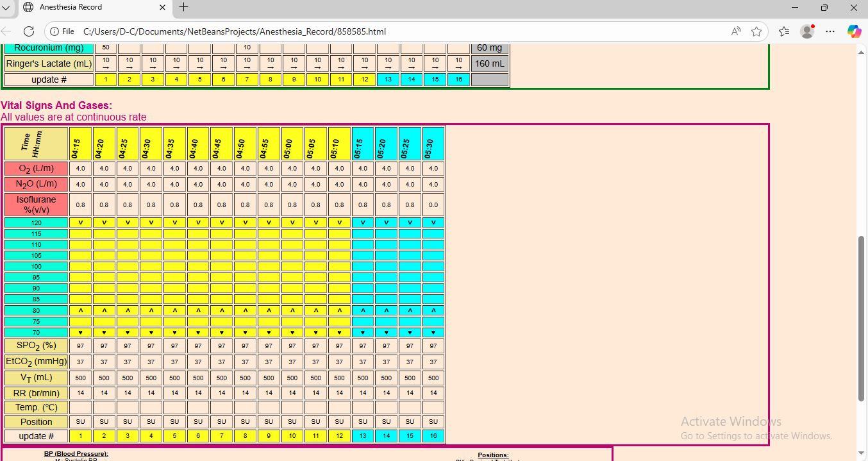Viewport: 868px width, 461px height.
Task: Click the Position cell under 05:30
Action: (433, 422)
